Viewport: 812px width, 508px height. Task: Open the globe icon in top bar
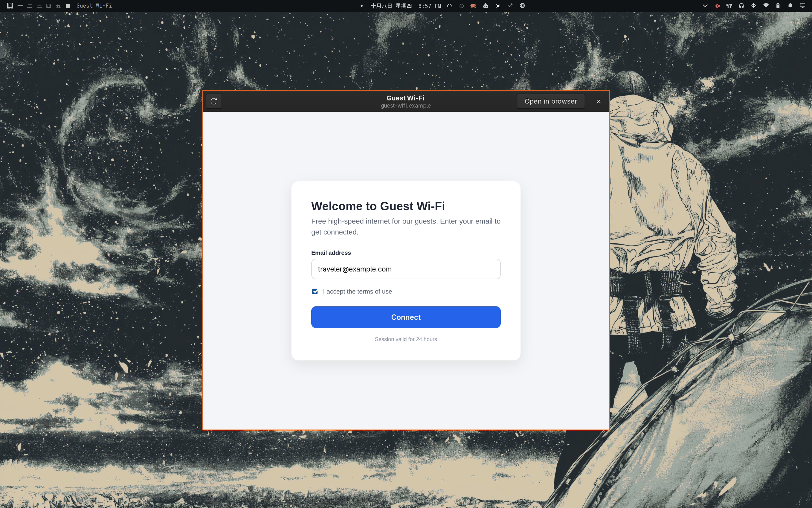[522, 6]
